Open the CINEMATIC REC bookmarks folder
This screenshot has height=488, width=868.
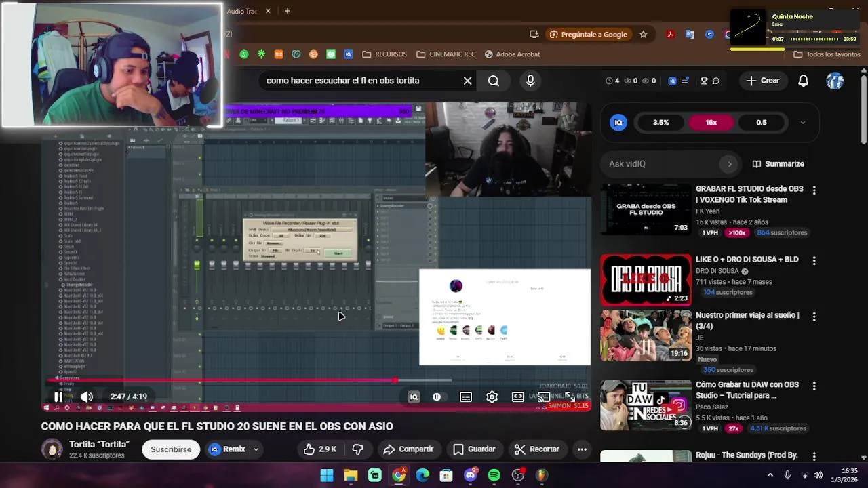[446, 54]
